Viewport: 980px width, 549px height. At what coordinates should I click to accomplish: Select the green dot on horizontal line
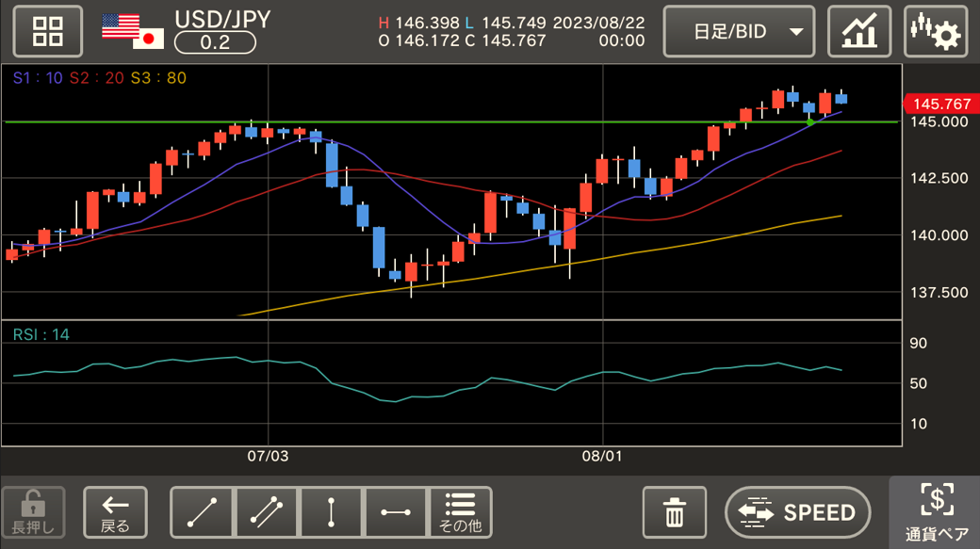pyautogui.click(x=810, y=121)
